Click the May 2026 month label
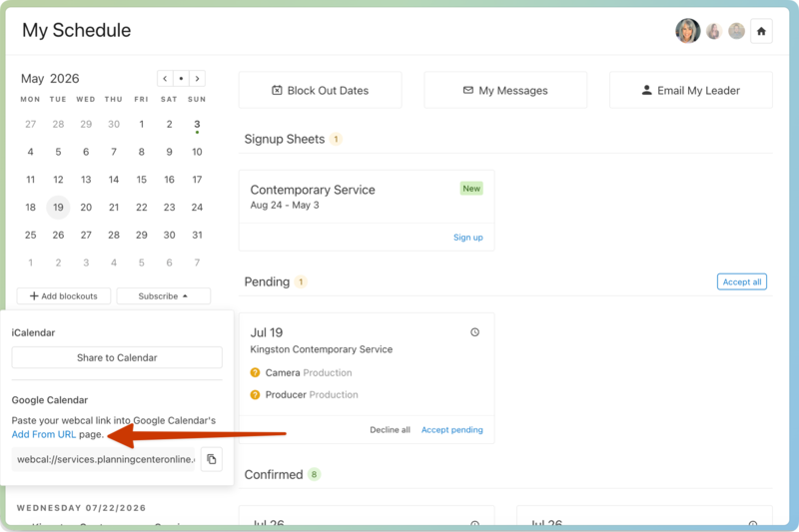 pos(50,79)
